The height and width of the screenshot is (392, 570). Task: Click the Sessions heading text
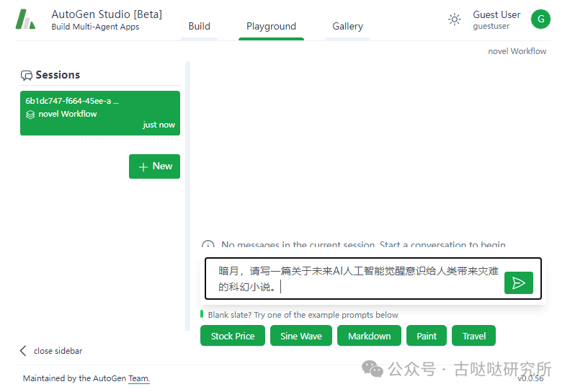coord(58,75)
